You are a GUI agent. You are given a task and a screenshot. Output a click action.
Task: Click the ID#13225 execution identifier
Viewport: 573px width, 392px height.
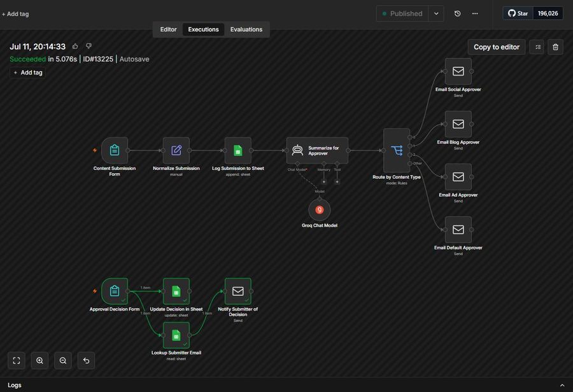(98, 59)
